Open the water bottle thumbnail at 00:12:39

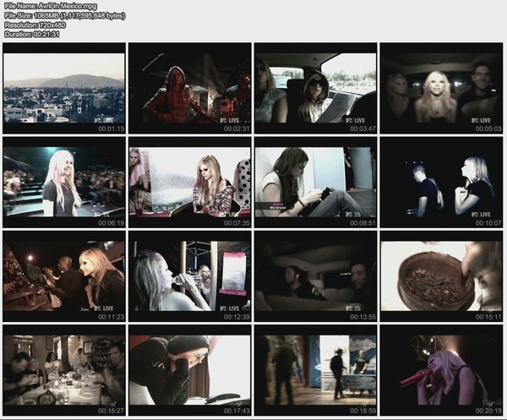click(x=190, y=276)
